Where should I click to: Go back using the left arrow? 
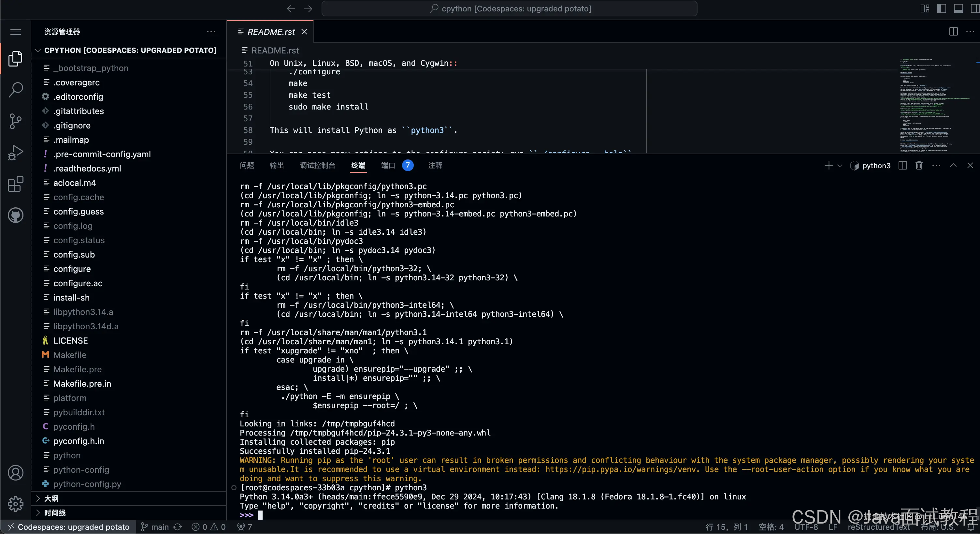click(291, 8)
